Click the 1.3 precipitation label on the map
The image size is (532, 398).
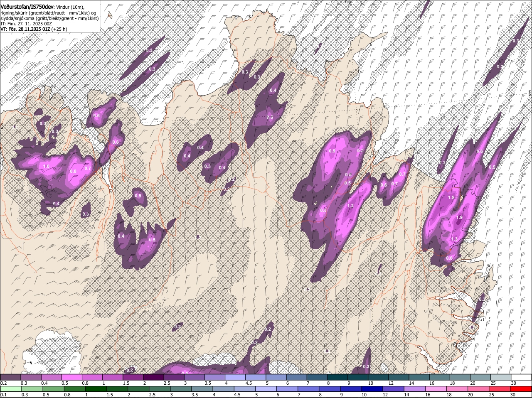pos(454,239)
